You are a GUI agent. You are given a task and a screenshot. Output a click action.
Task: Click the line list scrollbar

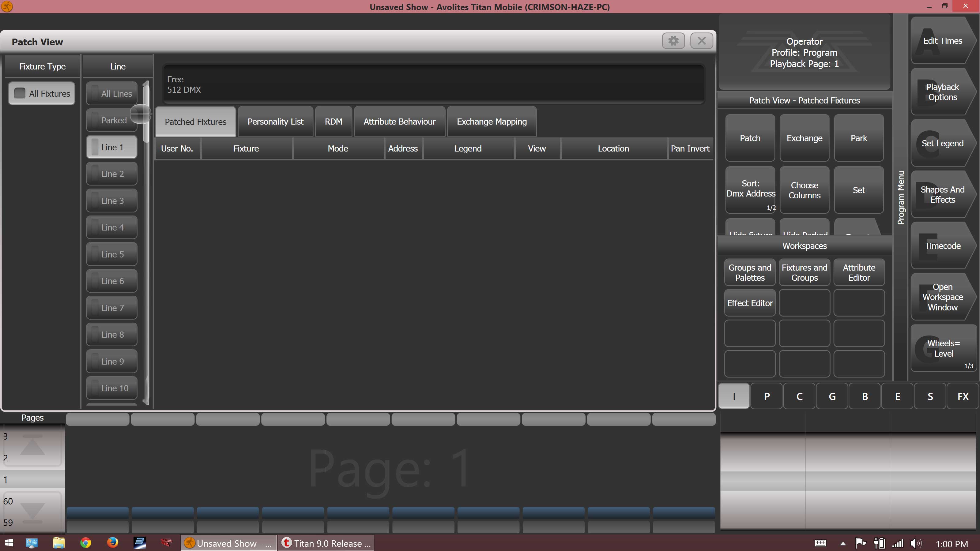click(x=146, y=243)
